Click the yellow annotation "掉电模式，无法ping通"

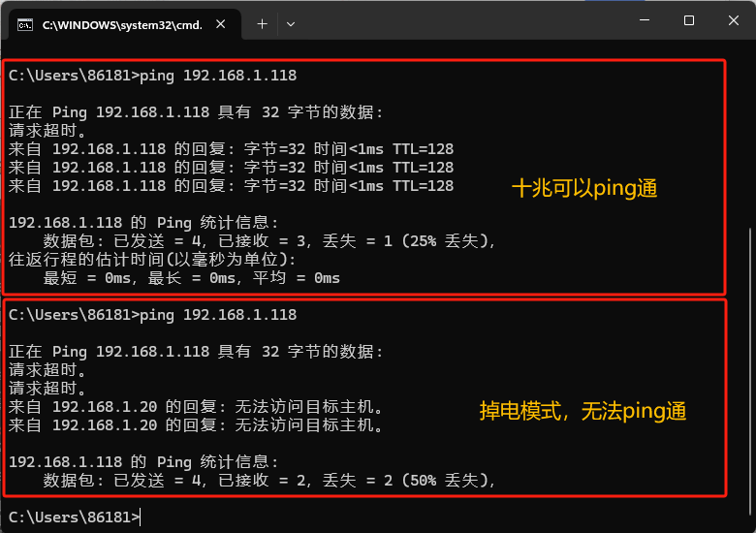pos(583,412)
